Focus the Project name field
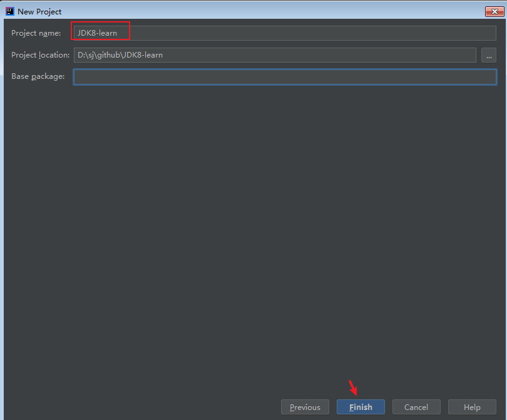The image size is (507, 420). click(x=285, y=33)
